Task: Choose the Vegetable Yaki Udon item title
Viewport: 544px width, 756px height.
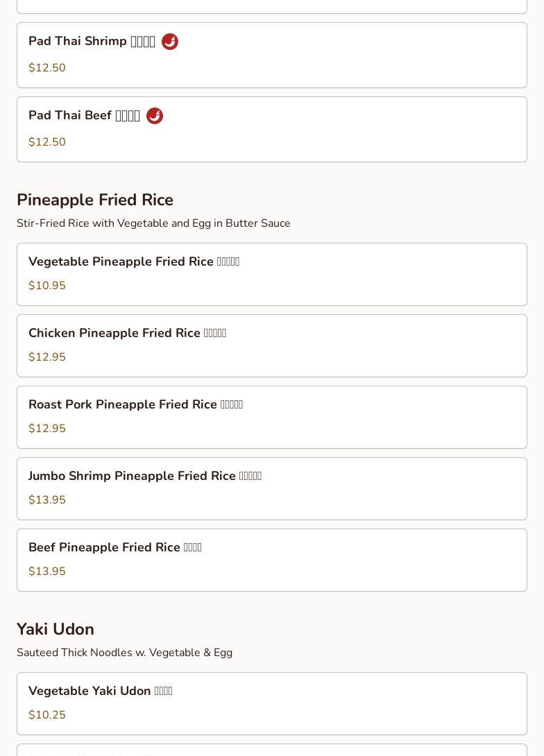Action: [101, 691]
